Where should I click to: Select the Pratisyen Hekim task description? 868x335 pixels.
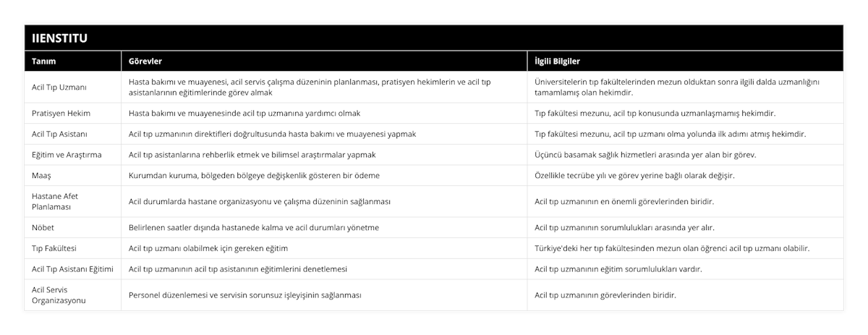pos(244,114)
